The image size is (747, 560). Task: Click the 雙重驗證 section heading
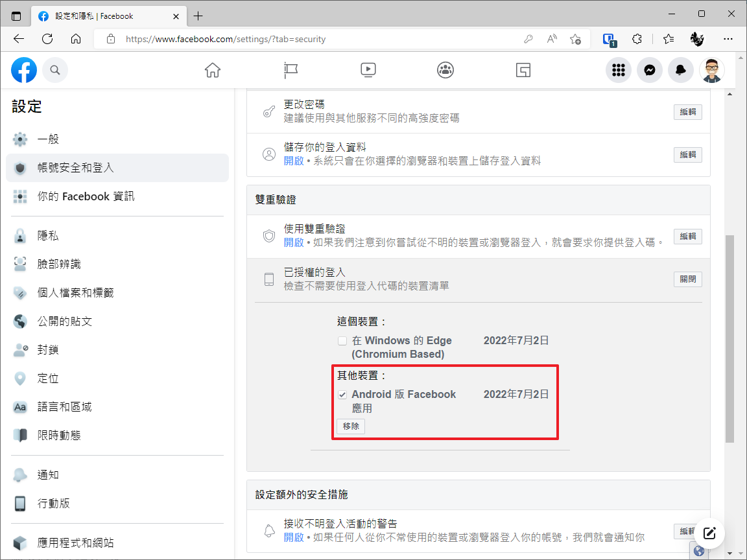pyautogui.click(x=276, y=200)
